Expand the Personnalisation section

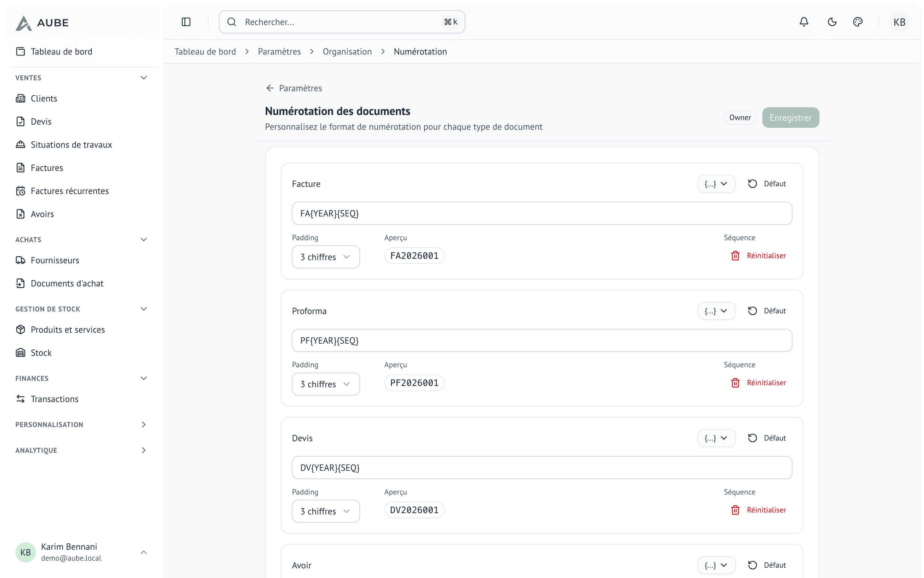point(143,425)
